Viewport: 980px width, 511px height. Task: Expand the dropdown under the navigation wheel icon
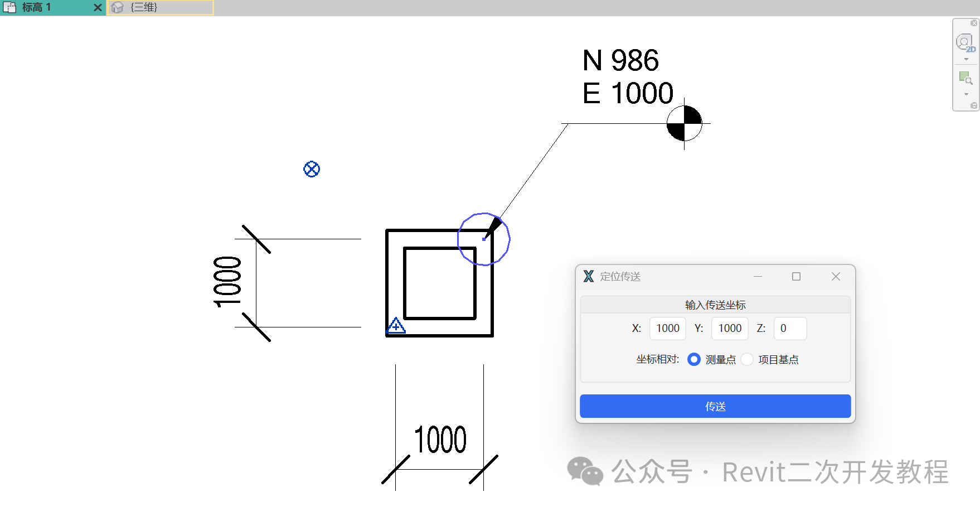click(x=966, y=59)
